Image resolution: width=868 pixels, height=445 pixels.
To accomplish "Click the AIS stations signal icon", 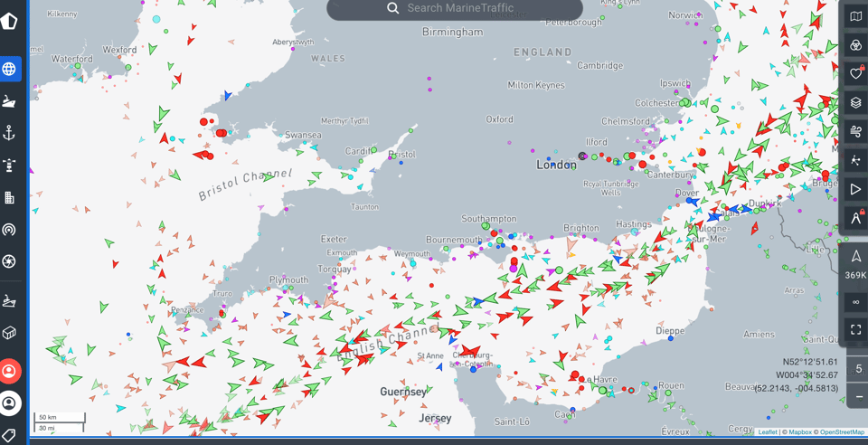I will pyautogui.click(x=9, y=230).
